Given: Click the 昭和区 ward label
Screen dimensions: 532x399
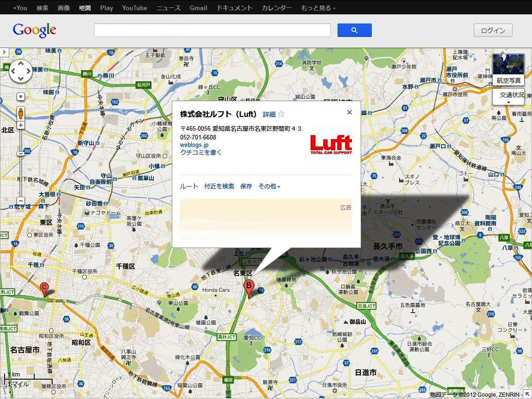Looking at the screenshot, I should coord(81,343).
